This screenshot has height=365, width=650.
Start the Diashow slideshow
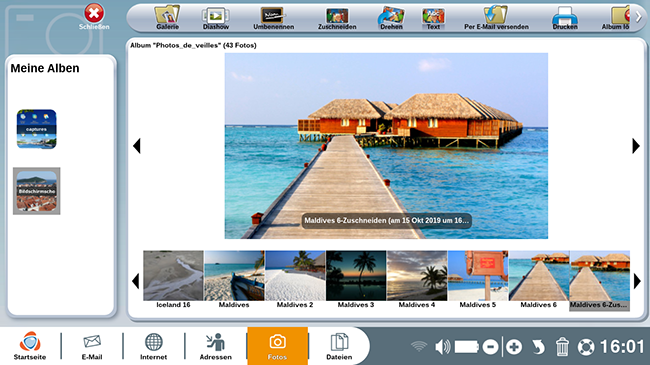216,17
